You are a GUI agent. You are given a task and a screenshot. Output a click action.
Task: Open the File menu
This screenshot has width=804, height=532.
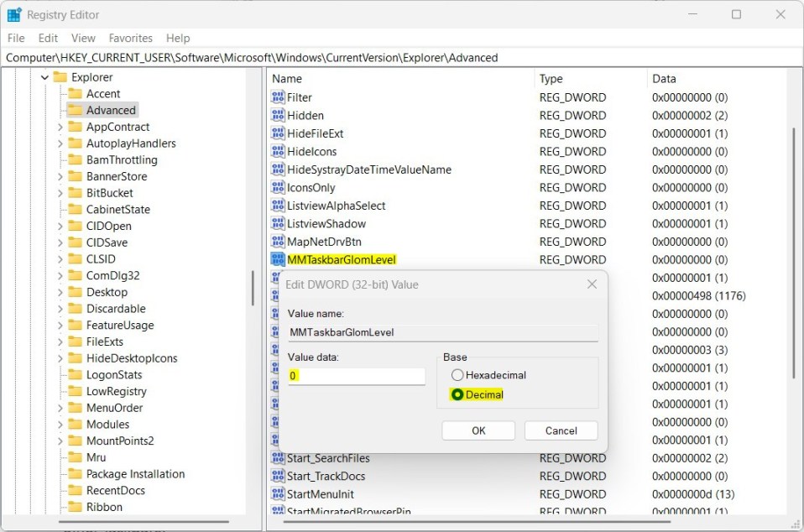click(x=16, y=38)
